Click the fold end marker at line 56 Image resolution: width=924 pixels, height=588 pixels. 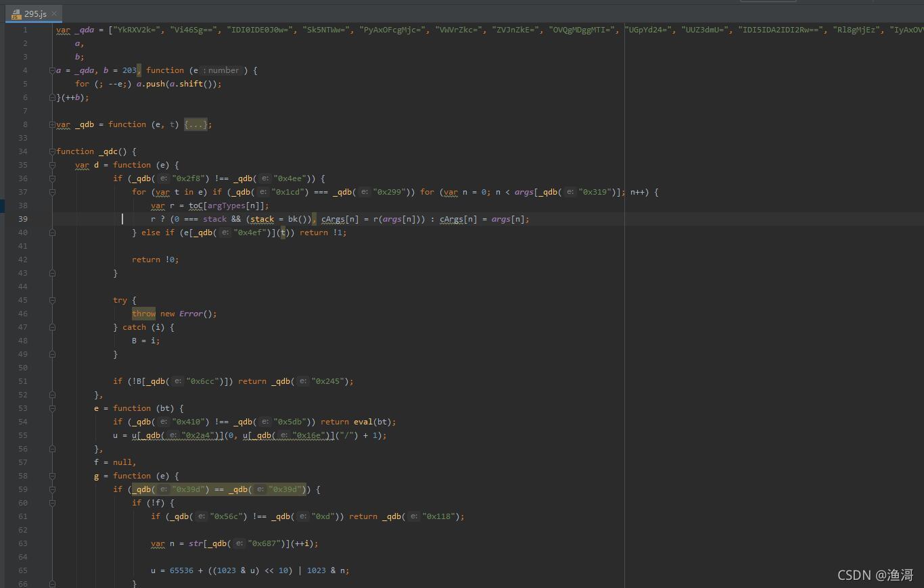52,449
